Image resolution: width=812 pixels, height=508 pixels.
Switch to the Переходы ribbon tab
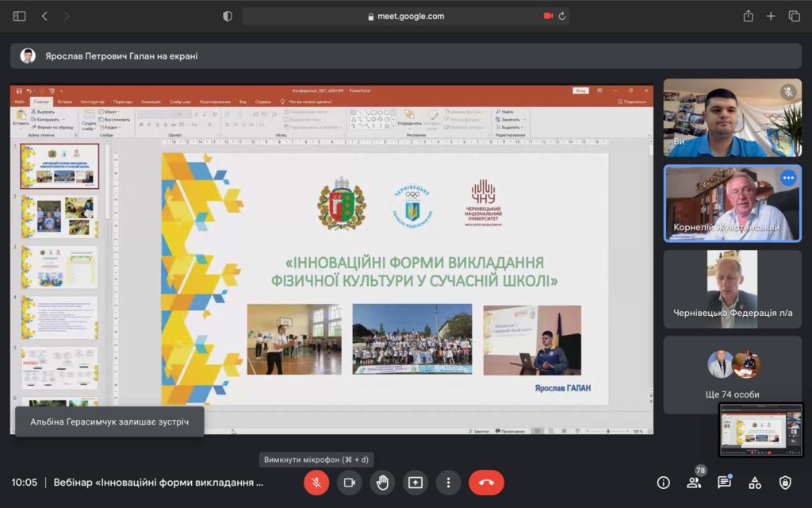point(123,102)
